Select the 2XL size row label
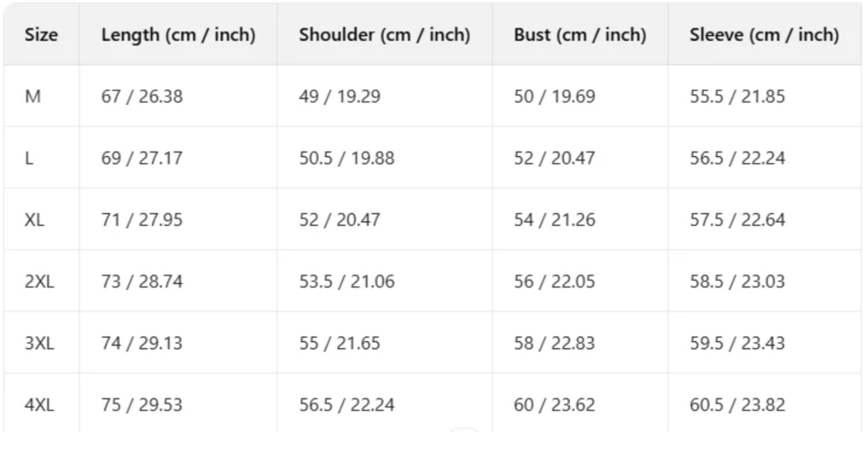 [39, 281]
